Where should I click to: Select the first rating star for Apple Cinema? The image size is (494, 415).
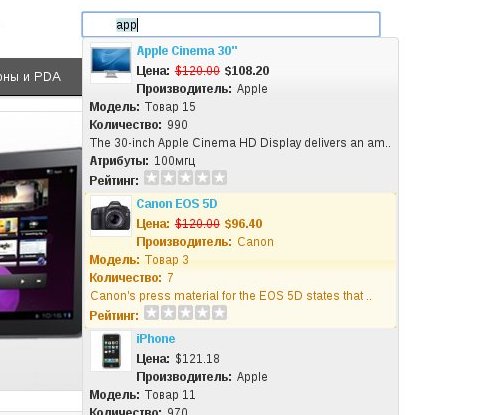coord(151,178)
